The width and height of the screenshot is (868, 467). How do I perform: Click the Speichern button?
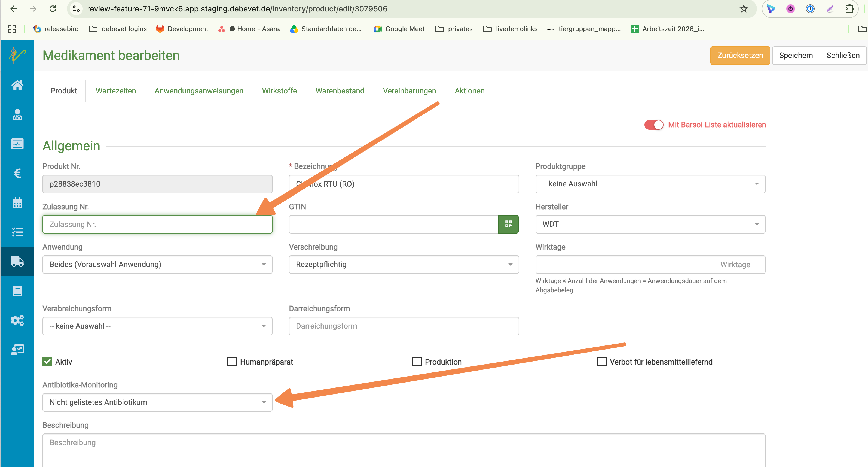796,55
